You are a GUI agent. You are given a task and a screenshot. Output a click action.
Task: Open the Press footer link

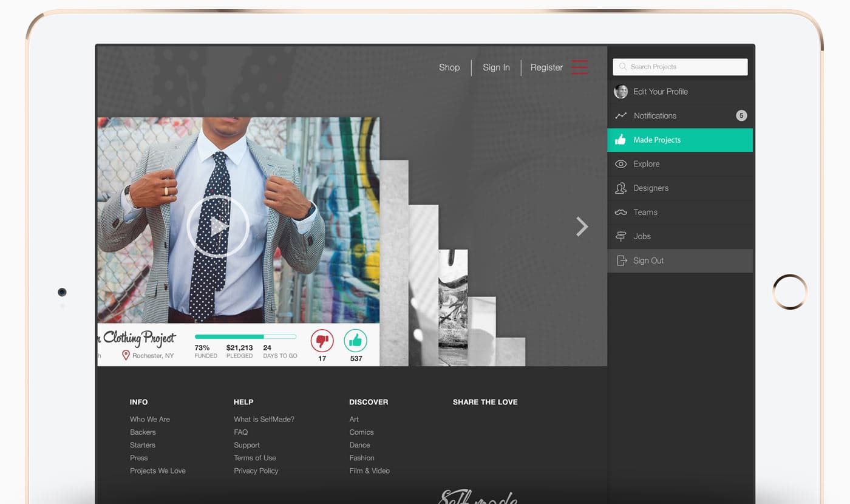click(x=138, y=458)
